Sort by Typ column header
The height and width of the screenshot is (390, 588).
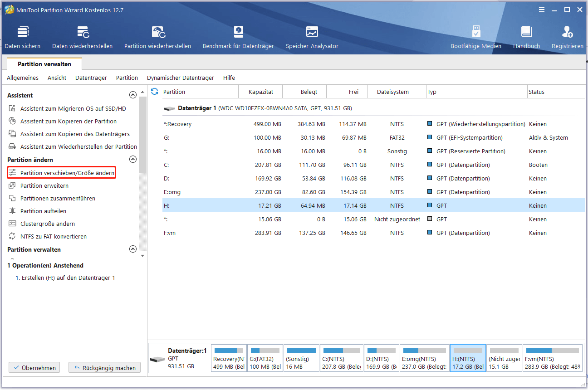pos(477,92)
